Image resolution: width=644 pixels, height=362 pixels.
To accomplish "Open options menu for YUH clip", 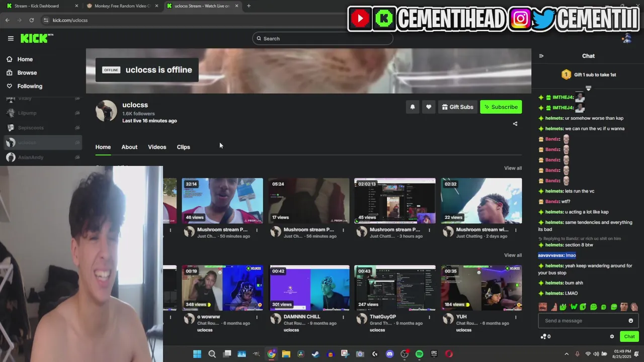I will (516, 317).
